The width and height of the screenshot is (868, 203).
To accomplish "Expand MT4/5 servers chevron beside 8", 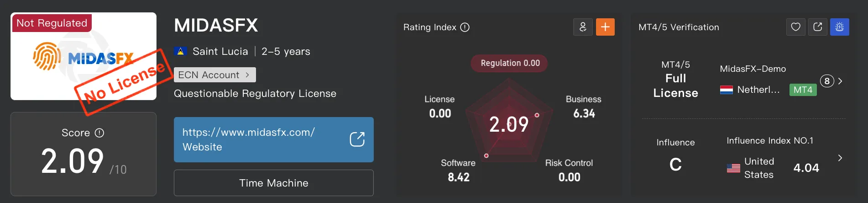I will [840, 81].
